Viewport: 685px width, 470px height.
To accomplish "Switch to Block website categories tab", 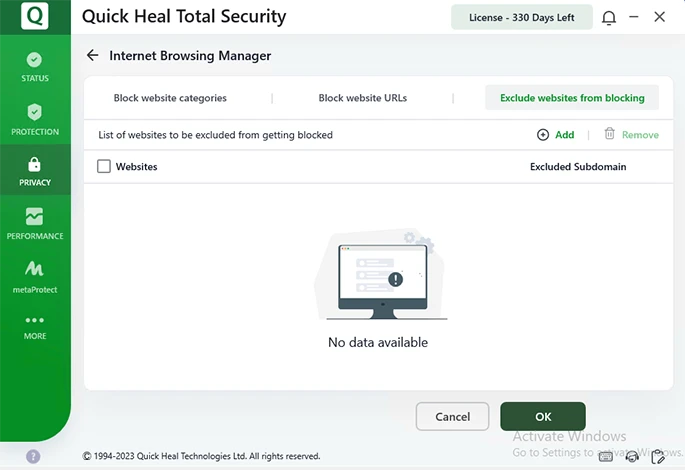I will pos(170,98).
